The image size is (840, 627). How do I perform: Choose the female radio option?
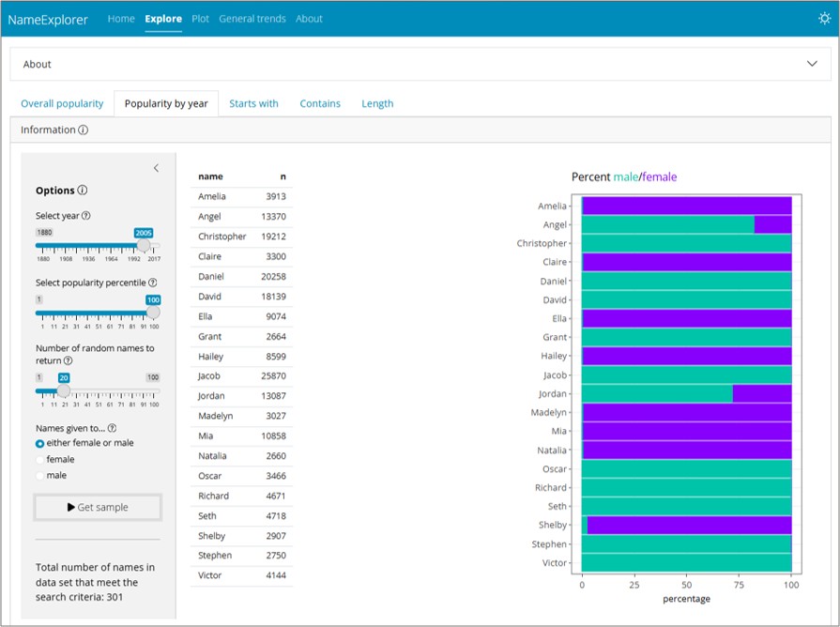point(39,460)
